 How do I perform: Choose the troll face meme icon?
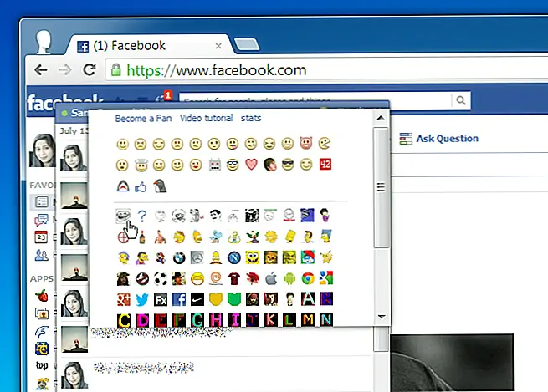point(122,216)
